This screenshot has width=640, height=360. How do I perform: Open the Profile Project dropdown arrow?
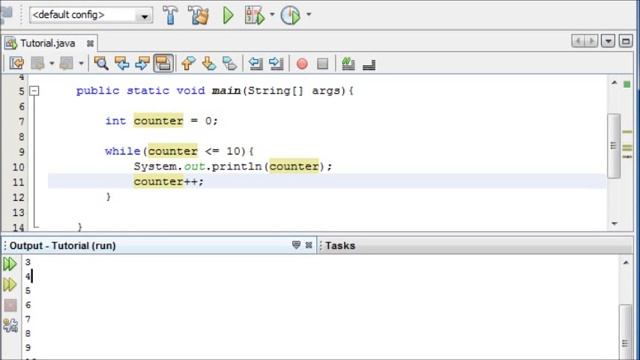point(309,15)
